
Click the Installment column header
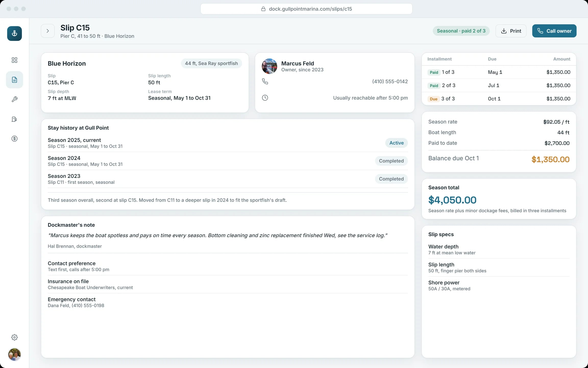click(439, 59)
